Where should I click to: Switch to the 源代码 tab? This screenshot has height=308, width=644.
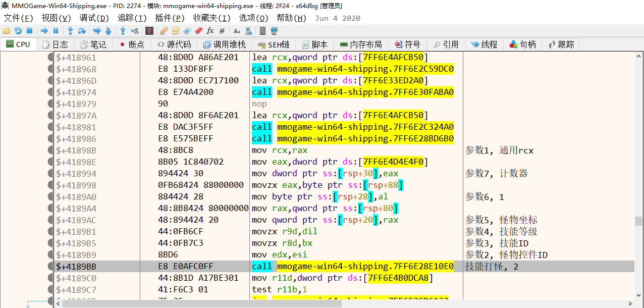(x=174, y=44)
